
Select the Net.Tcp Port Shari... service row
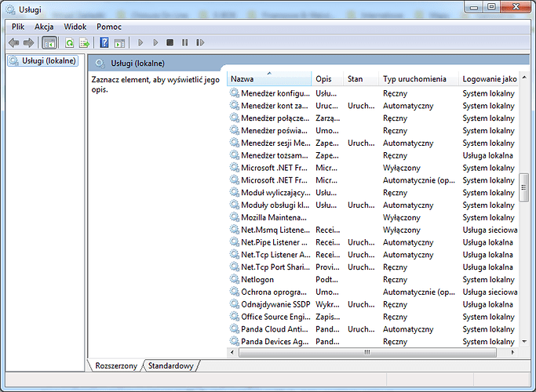373,267
